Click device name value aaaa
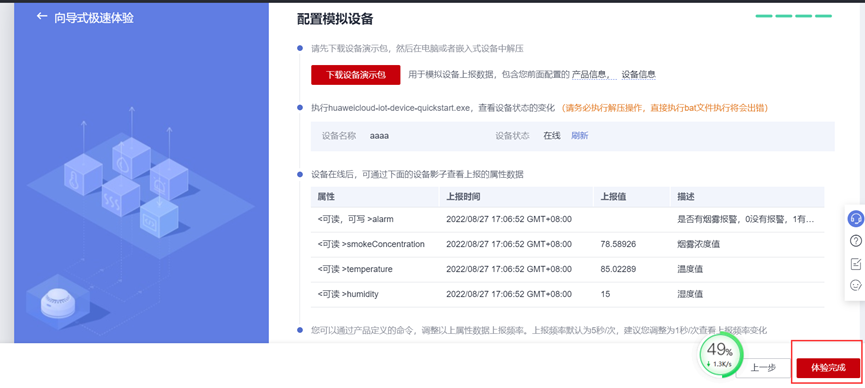This screenshot has width=865, height=388. [x=379, y=135]
